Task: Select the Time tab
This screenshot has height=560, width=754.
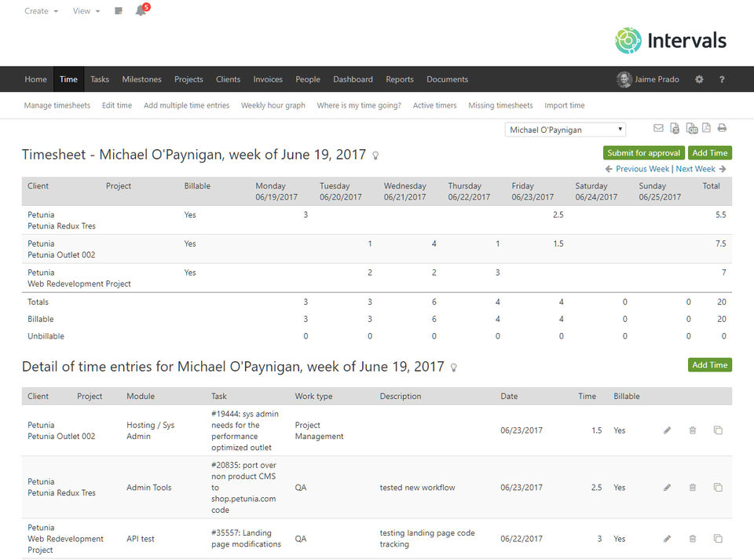Action: click(68, 79)
